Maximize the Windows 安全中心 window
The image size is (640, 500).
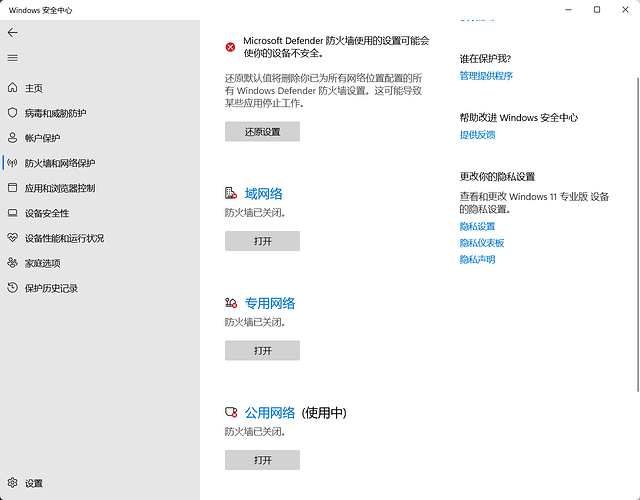(597, 9)
